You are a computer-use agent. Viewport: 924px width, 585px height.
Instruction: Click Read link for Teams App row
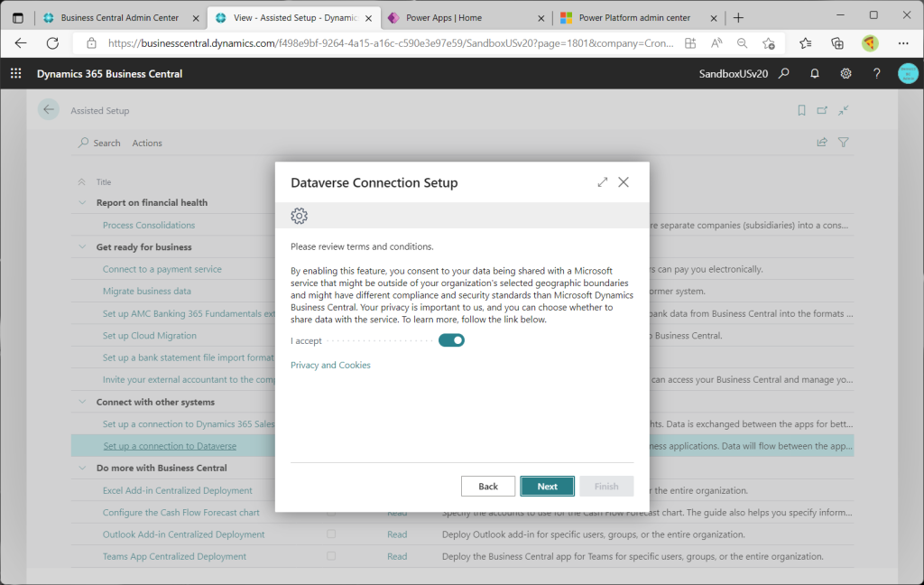point(397,556)
